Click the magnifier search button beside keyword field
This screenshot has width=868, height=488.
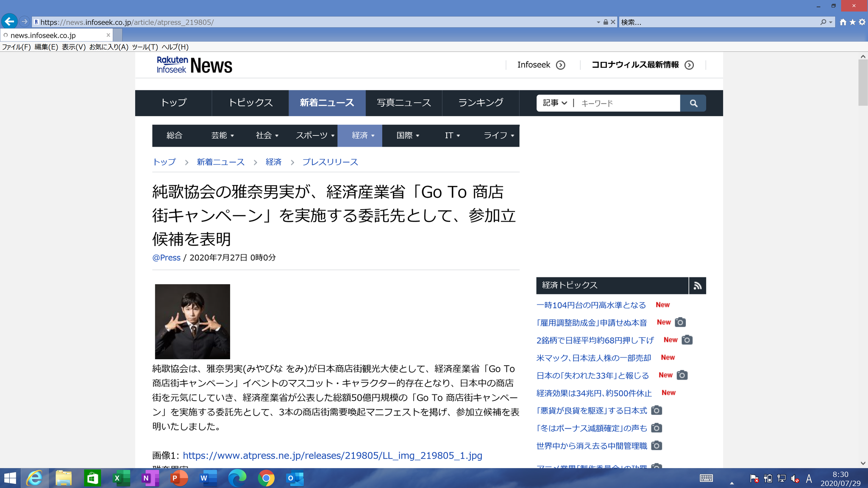coord(693,103)
